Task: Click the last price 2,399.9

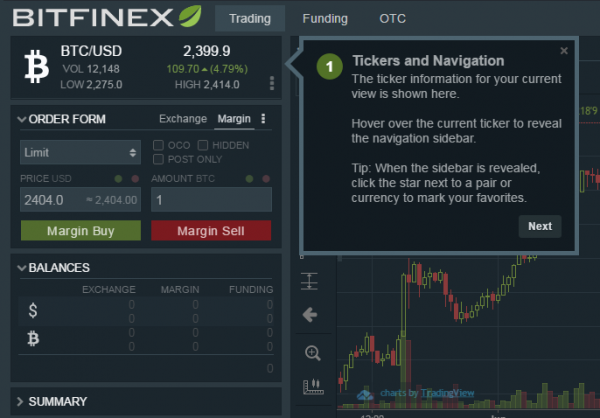Action: click(x=207, y=51)
